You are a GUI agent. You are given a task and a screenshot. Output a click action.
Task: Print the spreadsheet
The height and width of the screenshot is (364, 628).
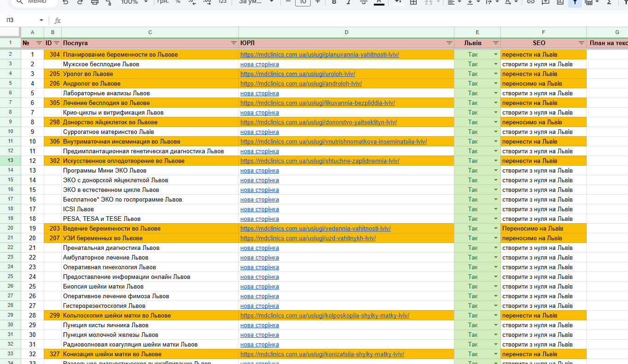tap(95, 2)
